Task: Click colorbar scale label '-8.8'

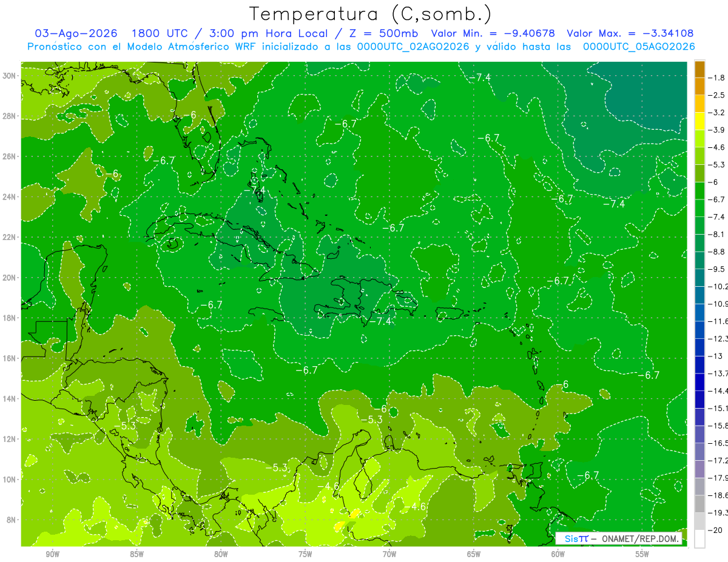Action: (x=718, y=252)
